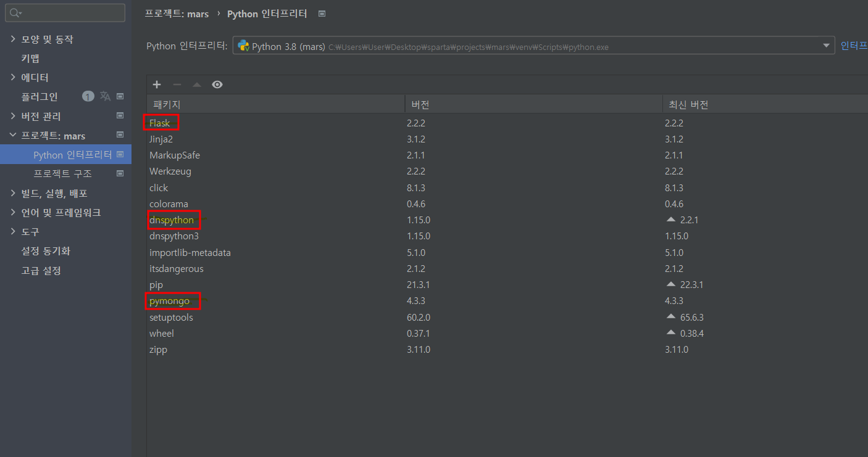
Task: Click the 인터프 link beside the interpreter dropdown
Action: click(854, 46)
